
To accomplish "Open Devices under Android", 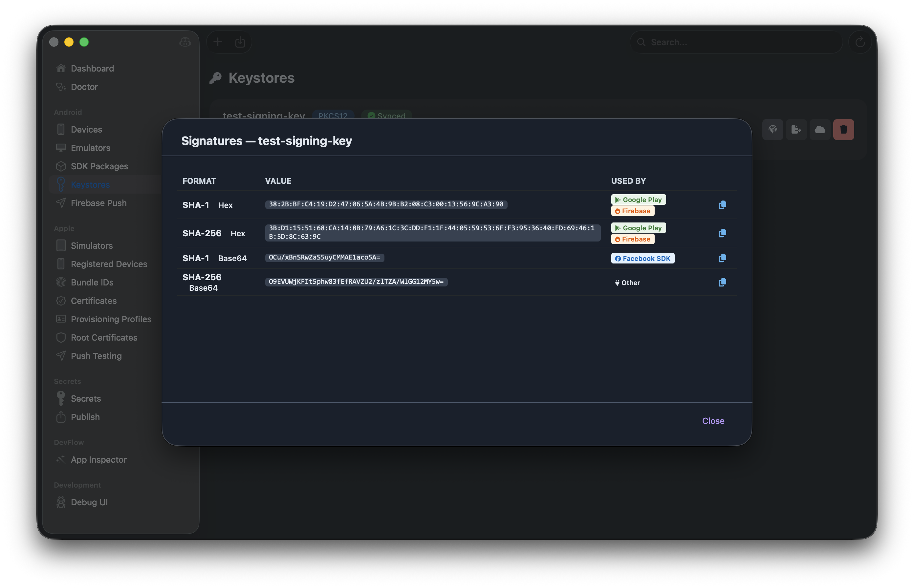I will click(x=86, y=129).
